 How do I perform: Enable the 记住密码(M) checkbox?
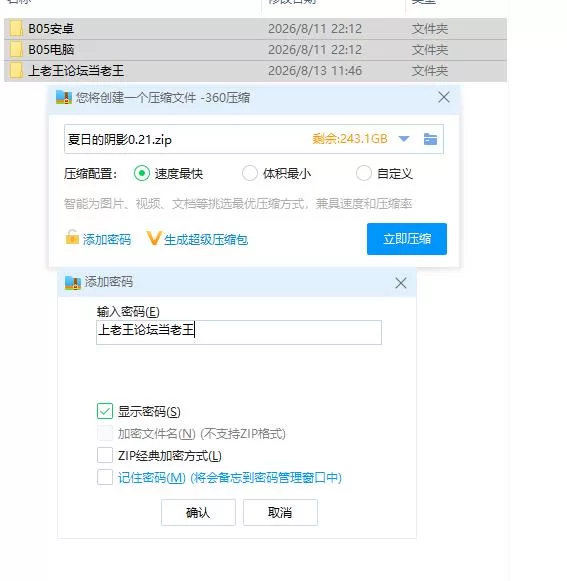105,477
